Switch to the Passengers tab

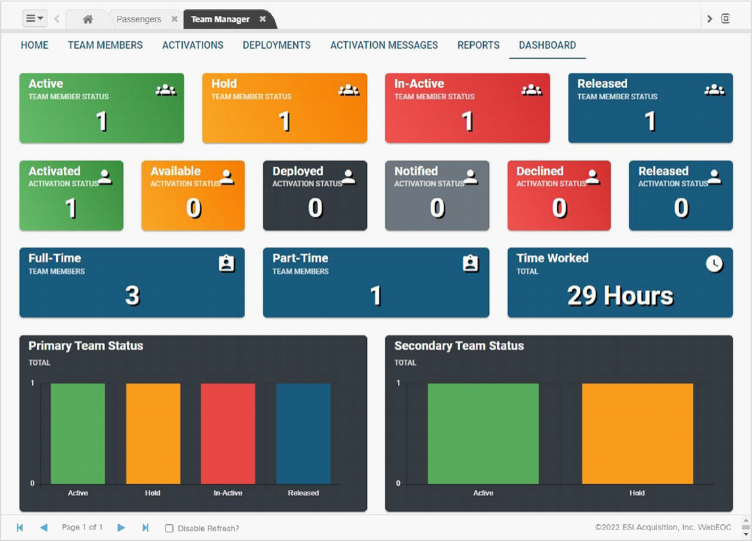[x=139, y=19]
